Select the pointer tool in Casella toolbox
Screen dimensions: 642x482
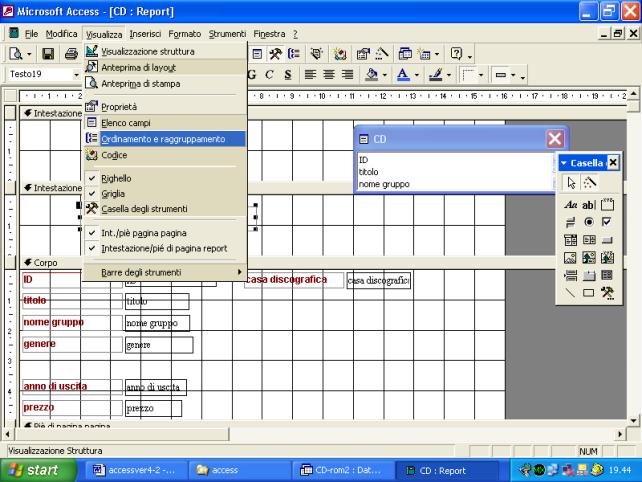coord(571,183)
